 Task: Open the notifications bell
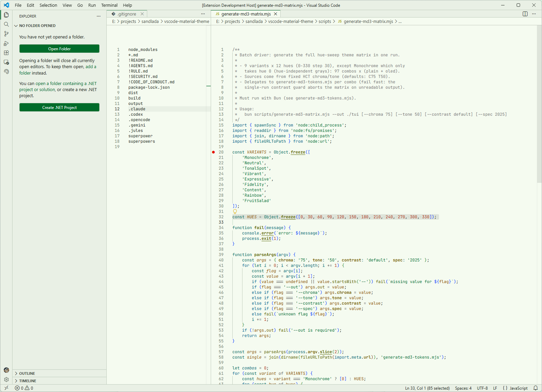(x=535, y=388)
